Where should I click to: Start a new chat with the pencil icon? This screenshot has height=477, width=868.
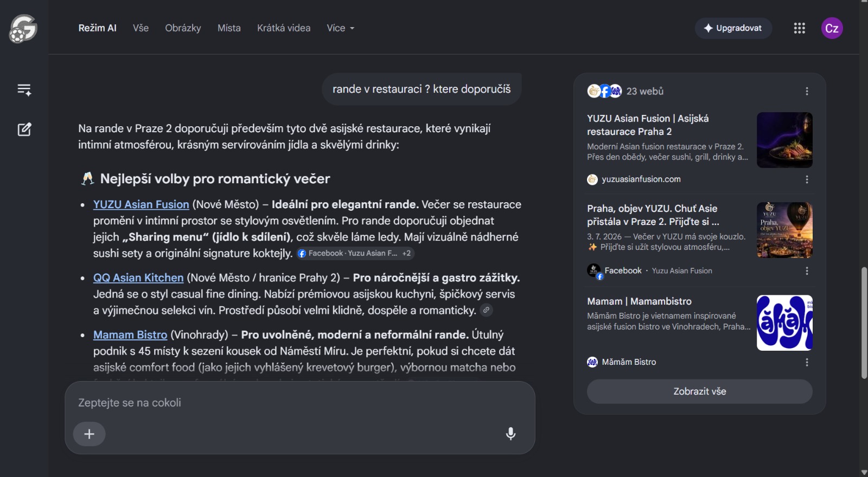click(24, 129)
